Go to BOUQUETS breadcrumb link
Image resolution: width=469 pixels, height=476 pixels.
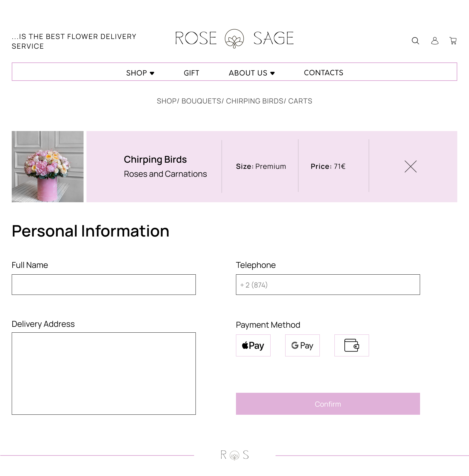pyautogui.click(x=201, y=101)
